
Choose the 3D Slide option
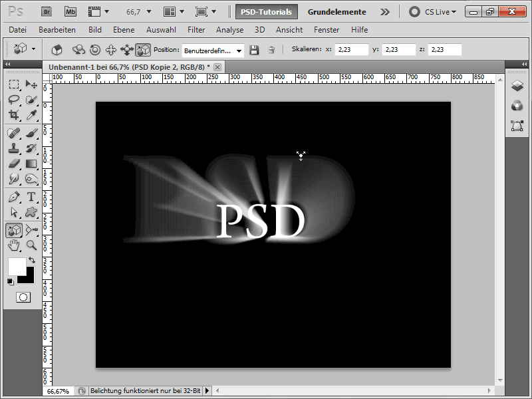click(x=127, y=50)
